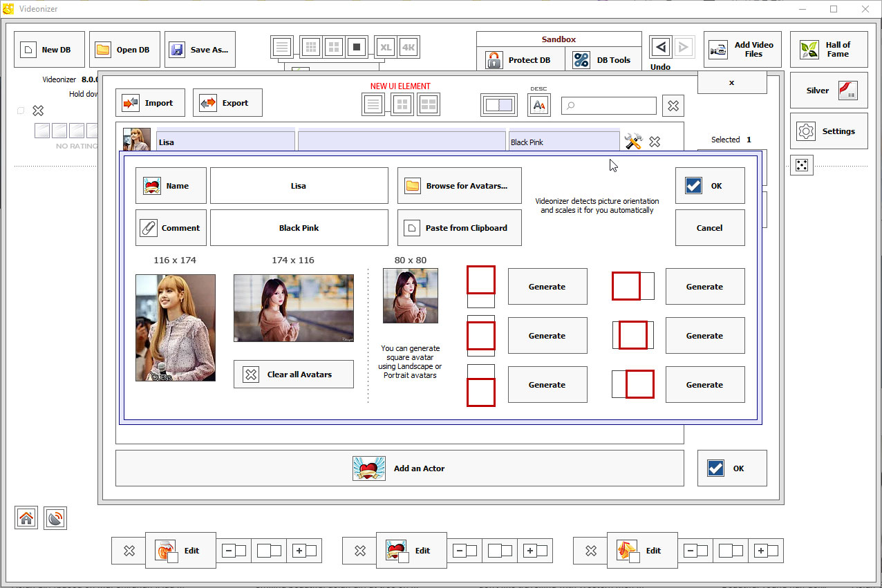Screen dimensions: 882x588
Task: Click the plus panel button beside orange ribbon Edit
Action: (766, 551)
